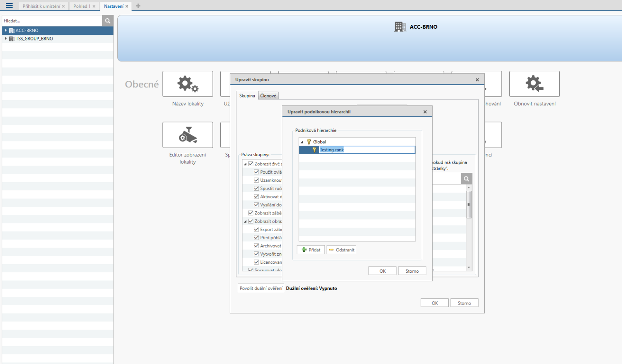Viewport: 622px width, 364px height.
Task: Open the Název lokality gear icon
Action: click(188, 84)
